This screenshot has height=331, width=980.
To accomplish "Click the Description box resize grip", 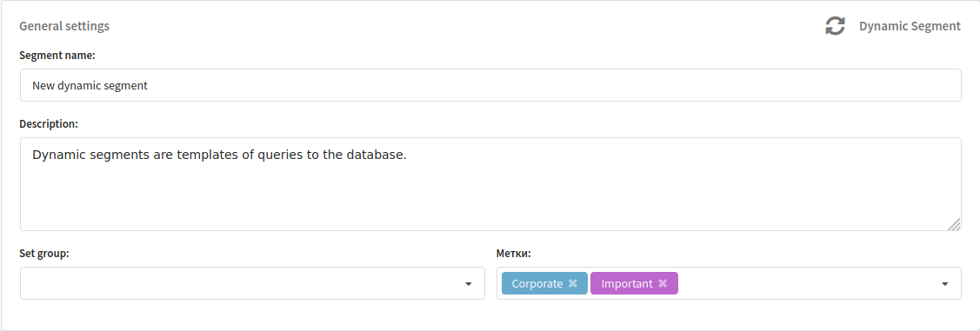I will (x=954, y=225).
